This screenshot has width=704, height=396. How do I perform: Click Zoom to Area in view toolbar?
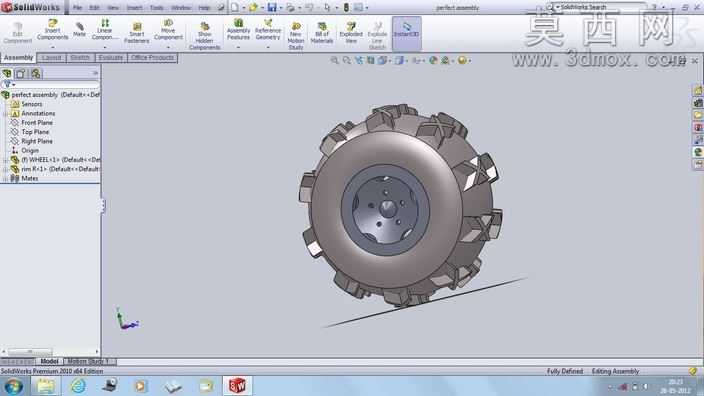point(347,61)
